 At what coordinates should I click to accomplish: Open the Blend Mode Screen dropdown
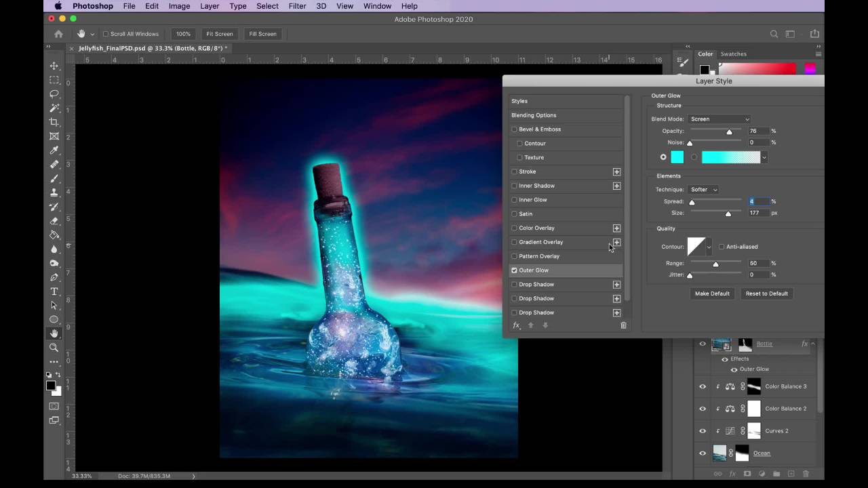719,119
